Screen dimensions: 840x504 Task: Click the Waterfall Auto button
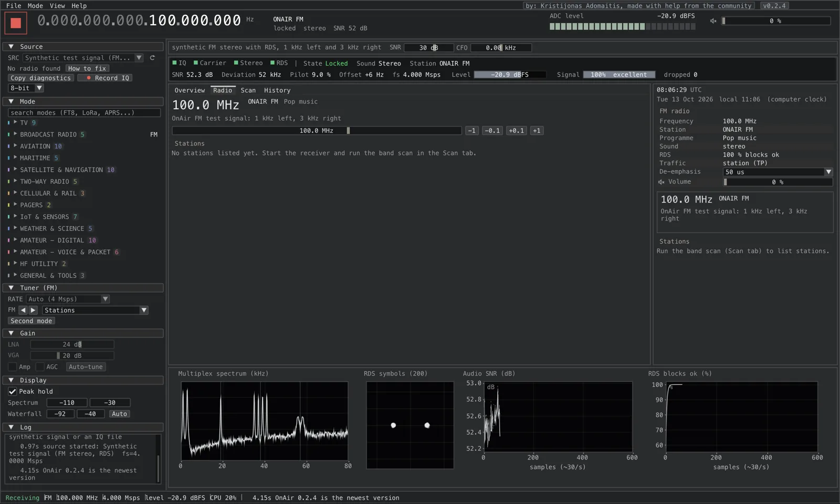119,414
